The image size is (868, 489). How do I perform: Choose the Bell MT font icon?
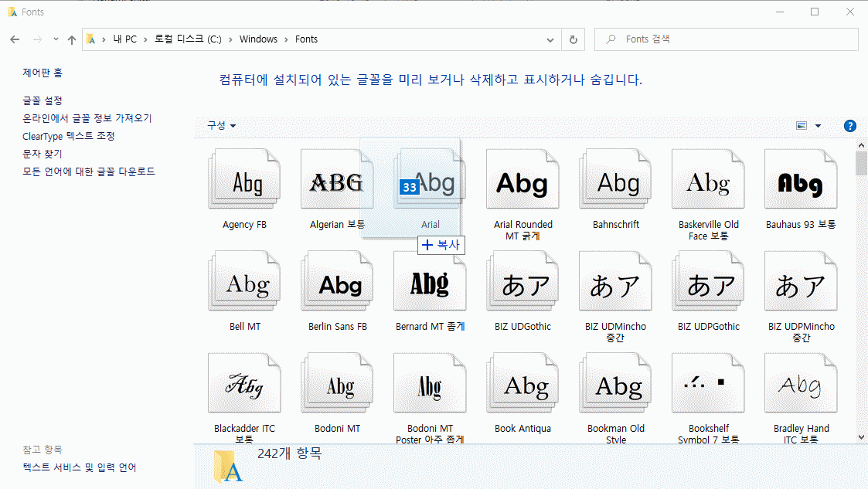[244, 281]
